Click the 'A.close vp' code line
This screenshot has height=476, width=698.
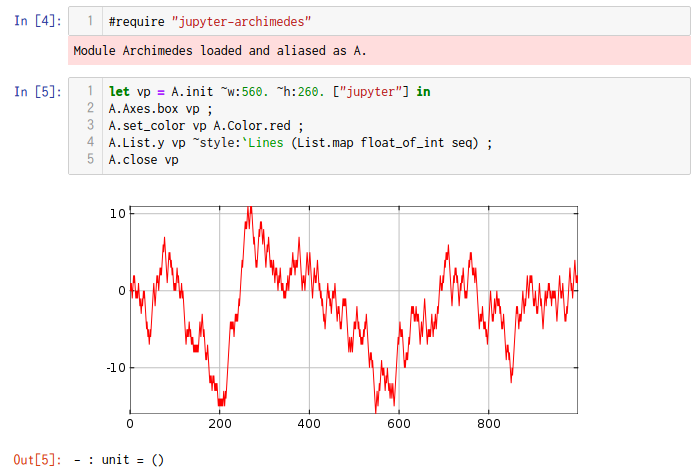pos(143,159)
